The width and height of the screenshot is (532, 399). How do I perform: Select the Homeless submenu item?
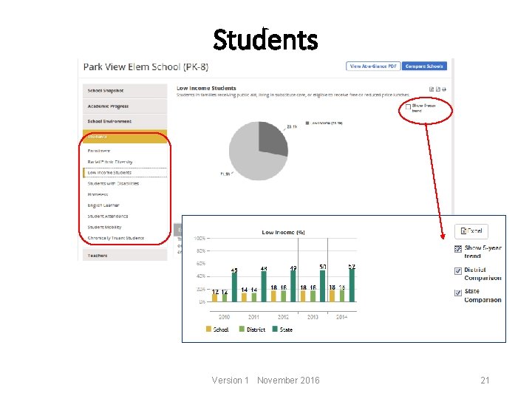point(98,194)
